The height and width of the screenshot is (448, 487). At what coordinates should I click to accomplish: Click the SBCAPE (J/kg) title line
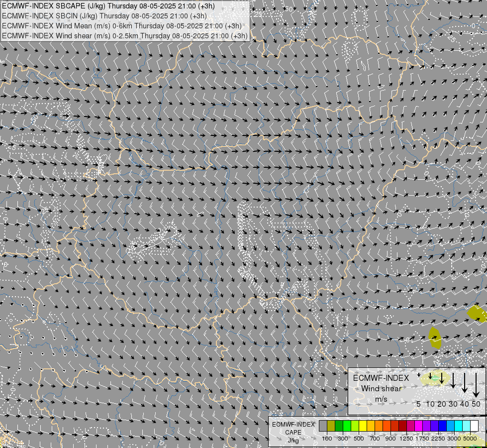[108, 6]
